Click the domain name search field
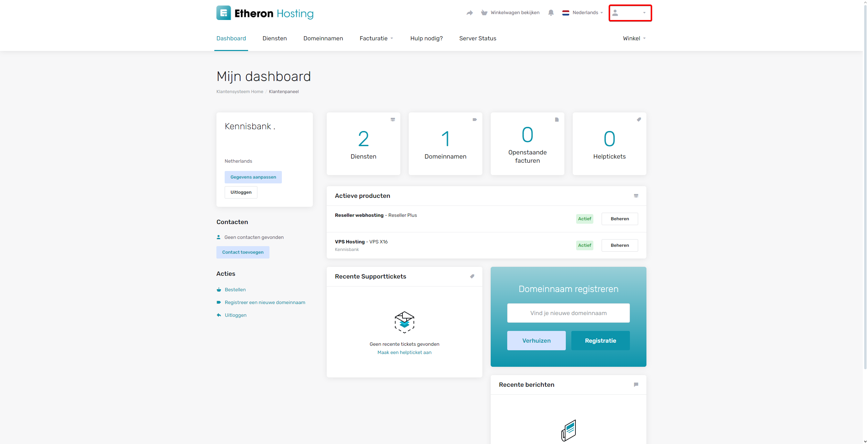Image resolution: width=868 pixels, height=444 pixels. (x=568, y=313)
